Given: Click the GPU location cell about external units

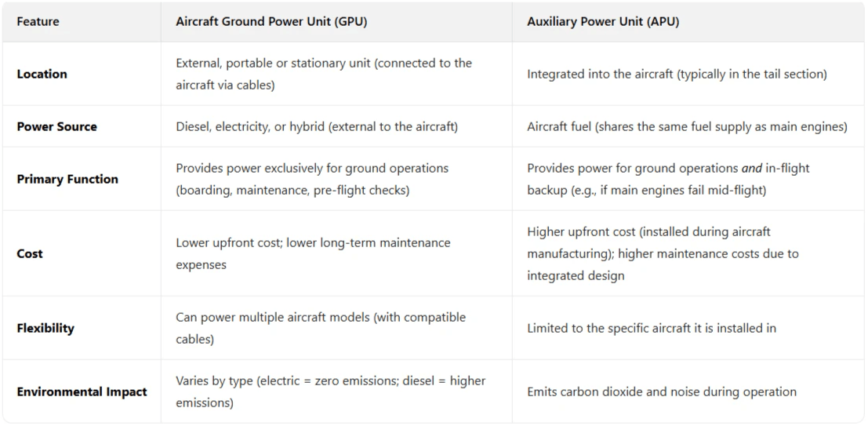Looking at the screenshot, I should (323, 74).
